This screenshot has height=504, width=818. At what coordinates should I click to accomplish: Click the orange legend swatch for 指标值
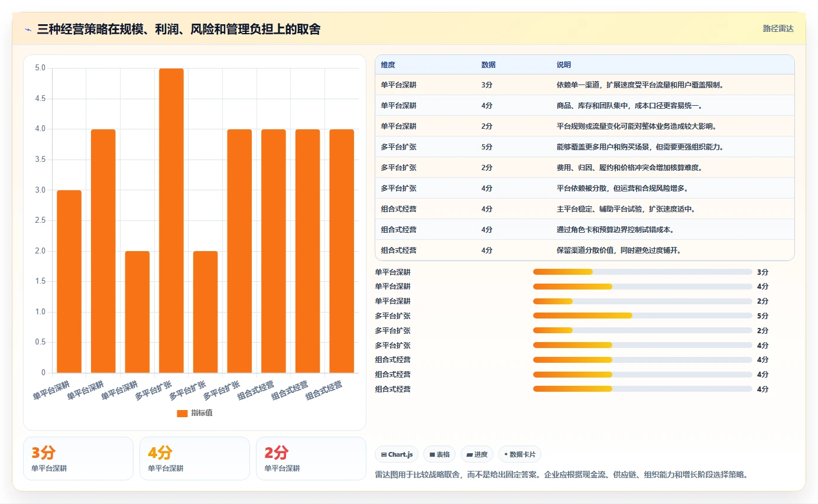point(182,413)
